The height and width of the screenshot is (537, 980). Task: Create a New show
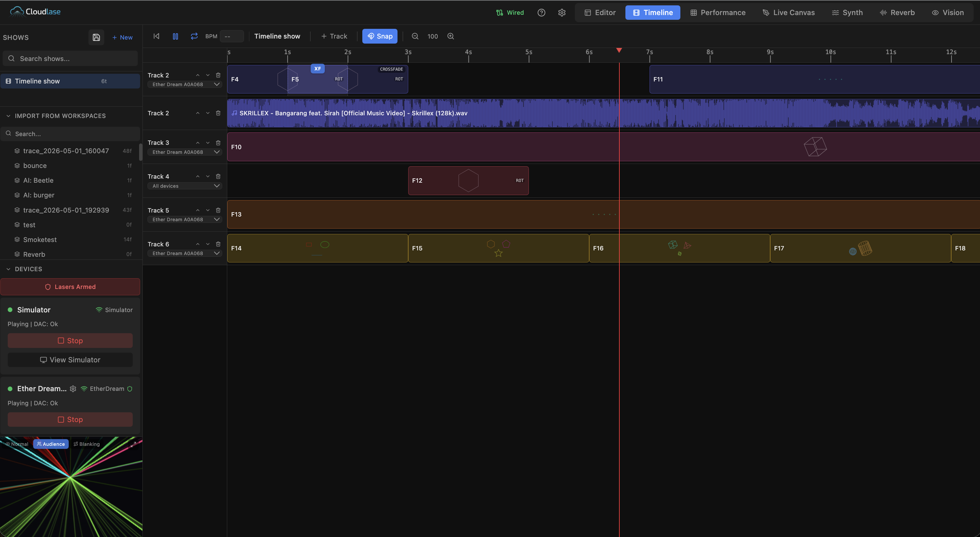(123, 37)
